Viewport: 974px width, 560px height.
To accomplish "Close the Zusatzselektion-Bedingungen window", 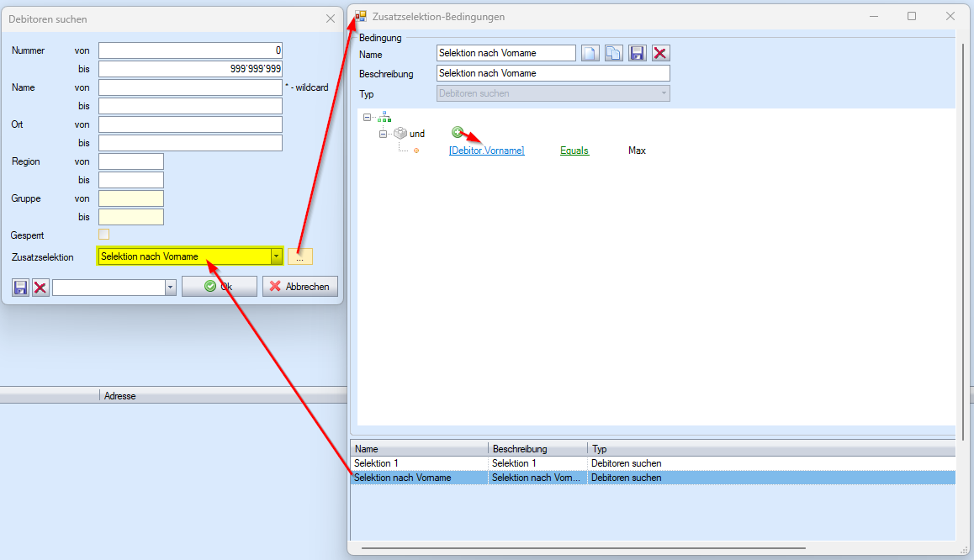I will click(950, 16).
